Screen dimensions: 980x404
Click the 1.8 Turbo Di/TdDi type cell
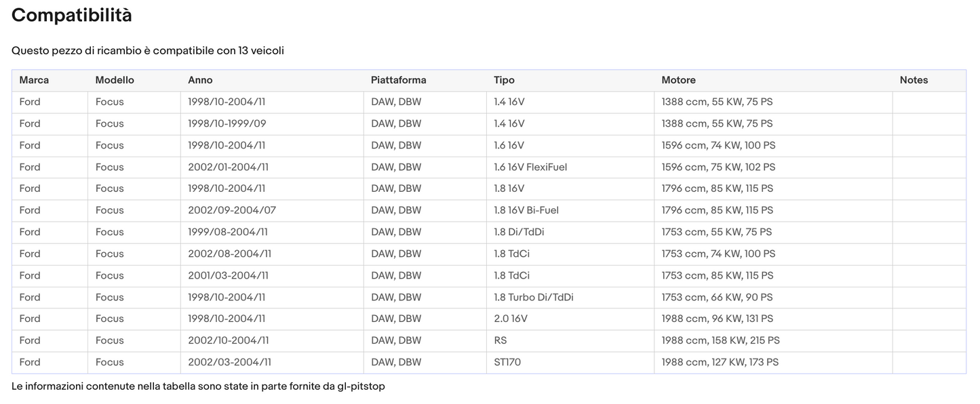(533, 297)
